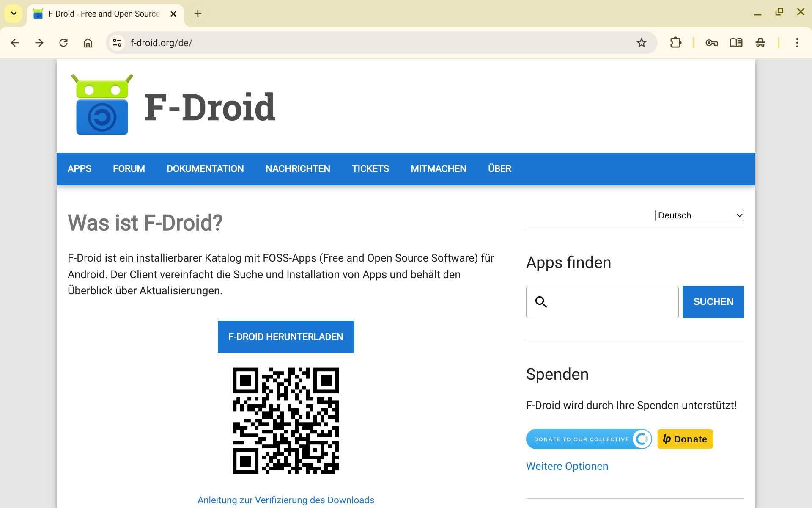Open the DOKUMENTATION menu item
Image resolution: width=812 pixels, height=508 pixels.
[x=205, y=169]
